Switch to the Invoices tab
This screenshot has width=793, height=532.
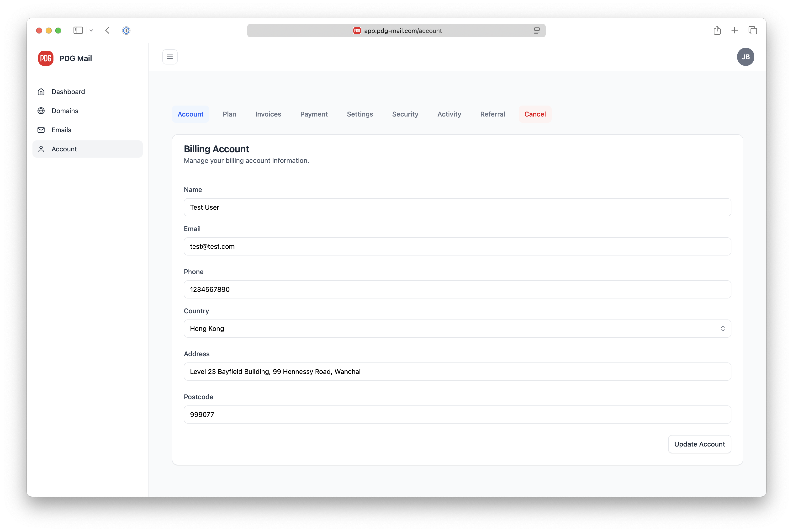point(268,114)
